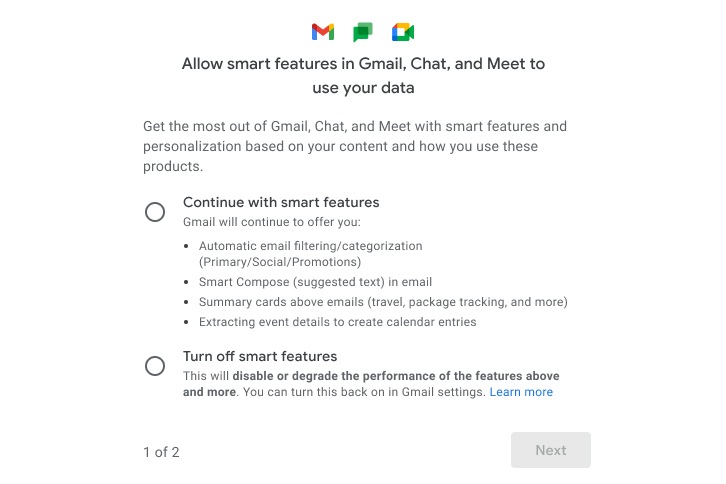Image resolution: width=726 pixels, height=484 pixels.
Task: Click the Google Meet camera icon
Action: (x=403, y=32)
